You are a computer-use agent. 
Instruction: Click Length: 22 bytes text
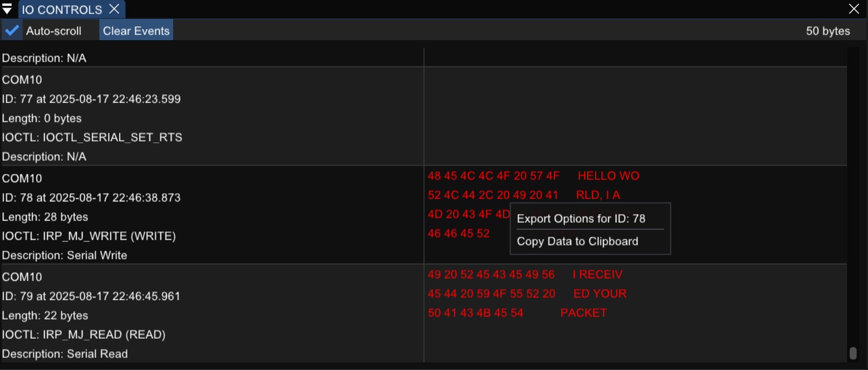coord(45,315)
